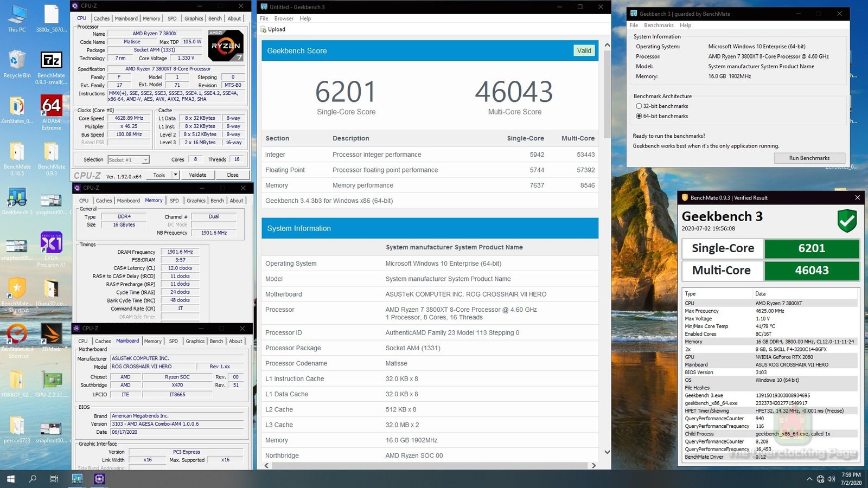Open the Recycle Bin icon
Image resolution: width=868 pixels, height=488 pixels.
[17, 62]
